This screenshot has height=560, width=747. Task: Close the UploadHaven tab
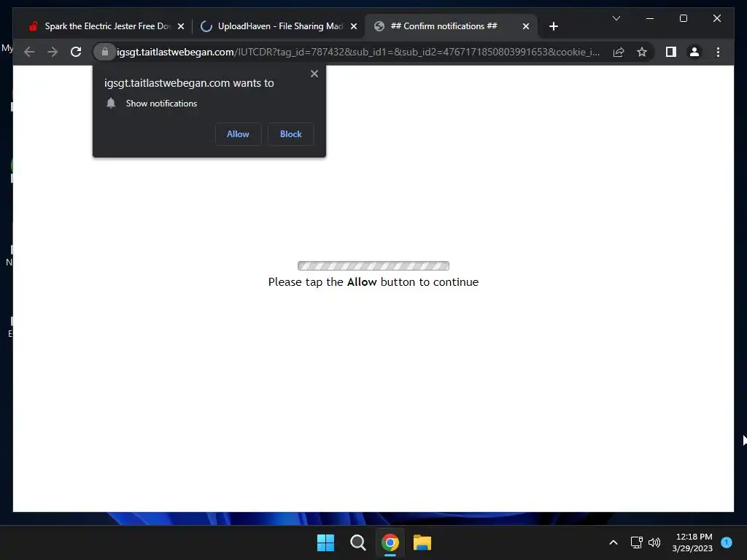[354, 27]
